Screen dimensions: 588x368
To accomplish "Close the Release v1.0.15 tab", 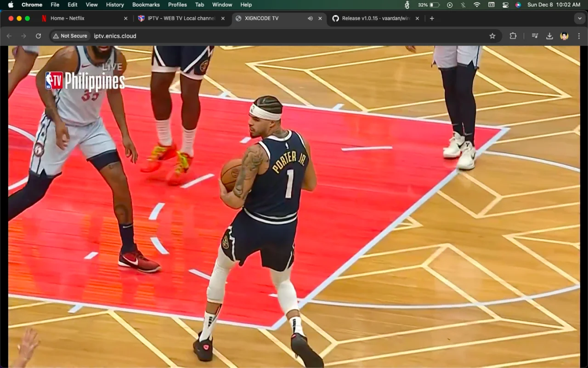I will tap(417, 18).
